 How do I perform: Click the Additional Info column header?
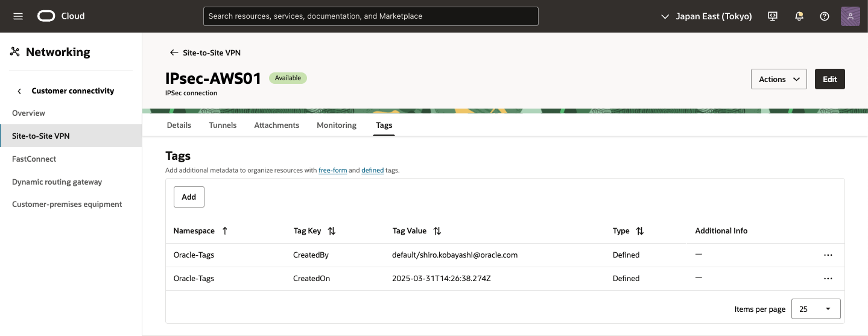[721, 230]
